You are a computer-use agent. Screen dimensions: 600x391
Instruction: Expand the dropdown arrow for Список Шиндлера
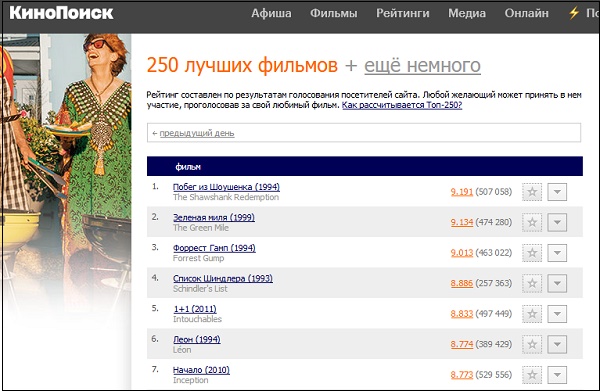[x=557, y=283]
